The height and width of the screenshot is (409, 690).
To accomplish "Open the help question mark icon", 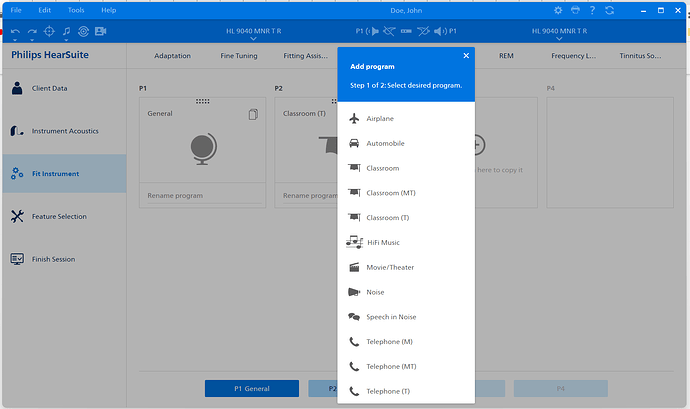I will click(592, 10).
